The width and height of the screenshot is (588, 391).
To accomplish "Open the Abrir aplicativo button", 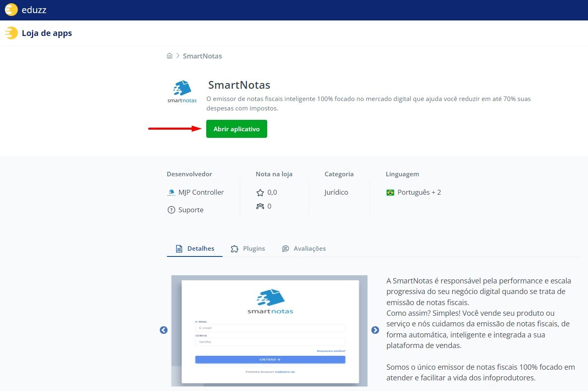I will tap(237, 129).
